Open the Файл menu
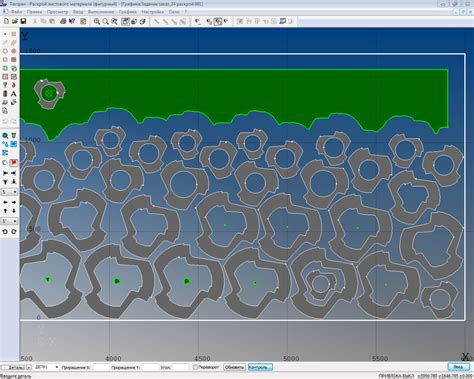474x379 pixels. click(16, 12)
